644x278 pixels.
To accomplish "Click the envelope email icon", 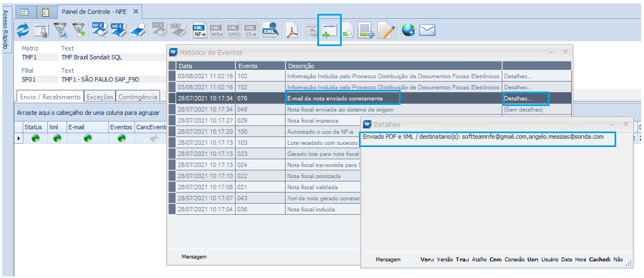I will pyautogui.click(x=427, y=31).
